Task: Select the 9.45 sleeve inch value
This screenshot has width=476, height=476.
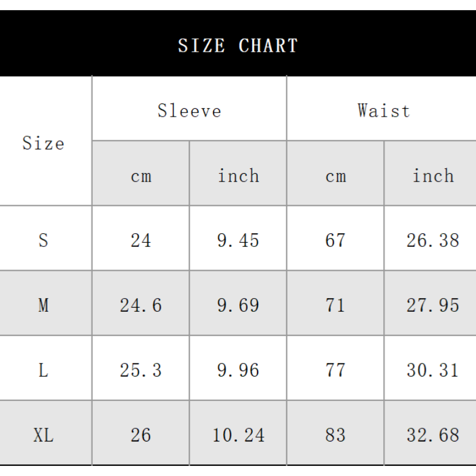Action: point(238,240)
